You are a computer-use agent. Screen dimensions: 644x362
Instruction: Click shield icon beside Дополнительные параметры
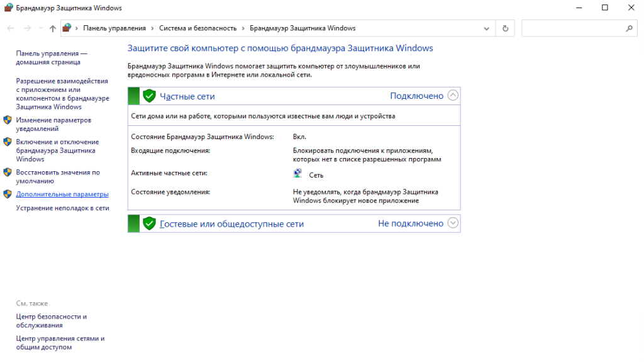[8, 194]
